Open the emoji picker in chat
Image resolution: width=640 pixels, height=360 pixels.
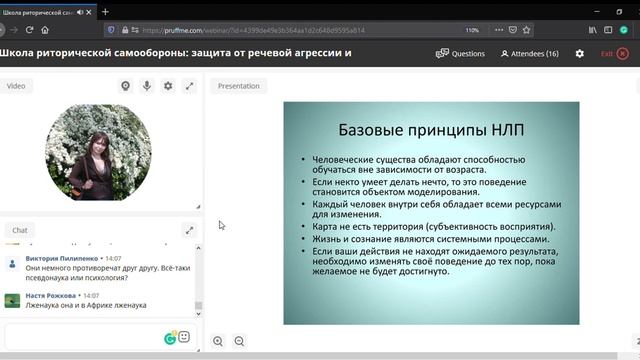coord(184,337)
